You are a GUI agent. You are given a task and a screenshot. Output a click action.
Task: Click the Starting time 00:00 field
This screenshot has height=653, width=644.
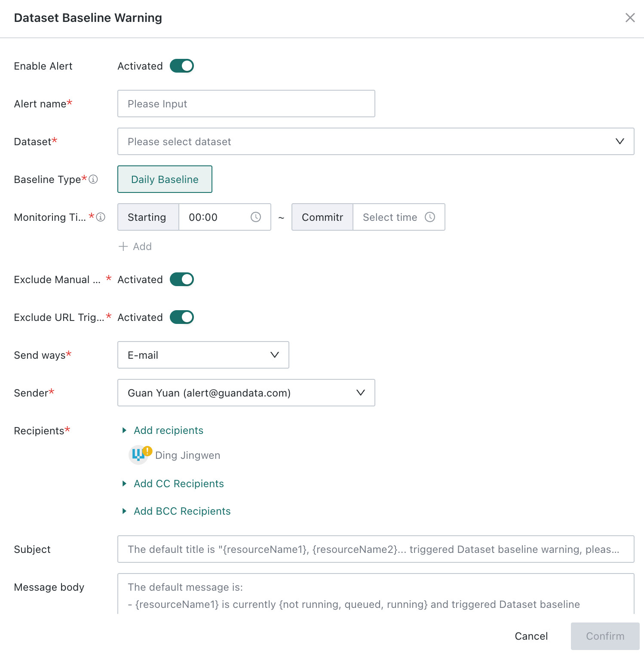click(225, 217)
